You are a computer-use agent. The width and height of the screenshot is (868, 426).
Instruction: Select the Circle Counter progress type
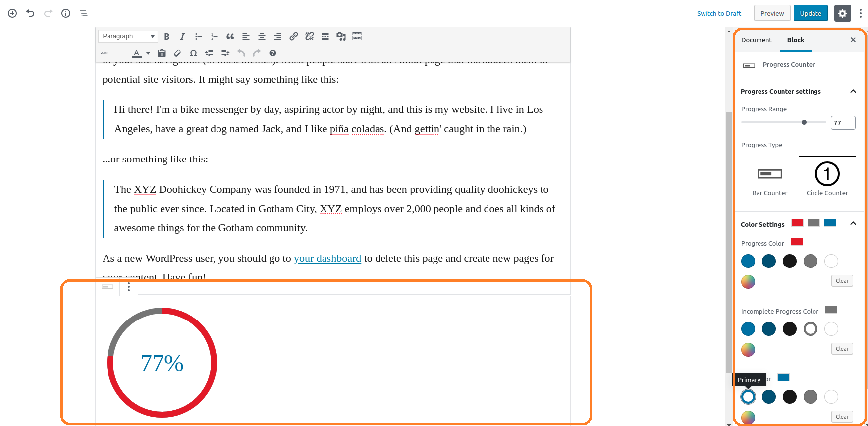[x=827, y=179]
